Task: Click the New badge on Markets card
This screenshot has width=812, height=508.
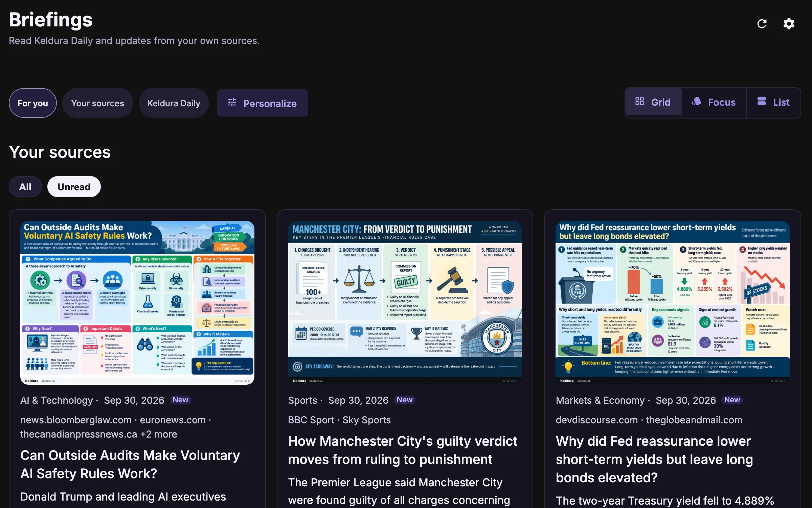Action: tap(732, 400)
